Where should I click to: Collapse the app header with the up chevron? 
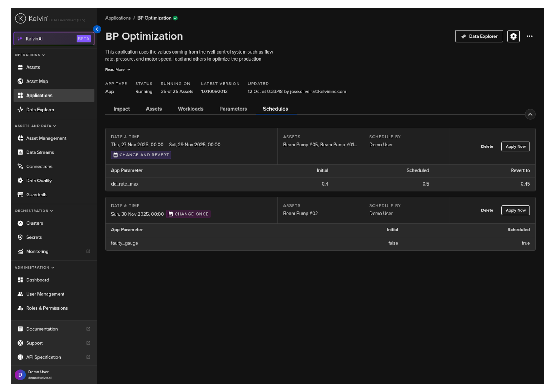tap(530, 114)
